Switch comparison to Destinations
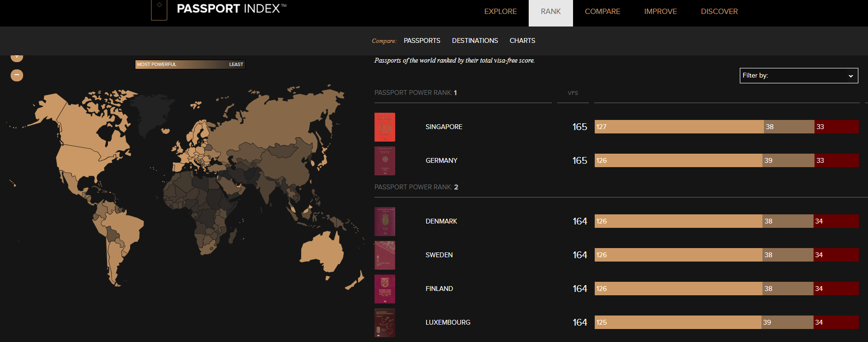The height and width of the screenshot is (342, 868). tap(475, 40)
